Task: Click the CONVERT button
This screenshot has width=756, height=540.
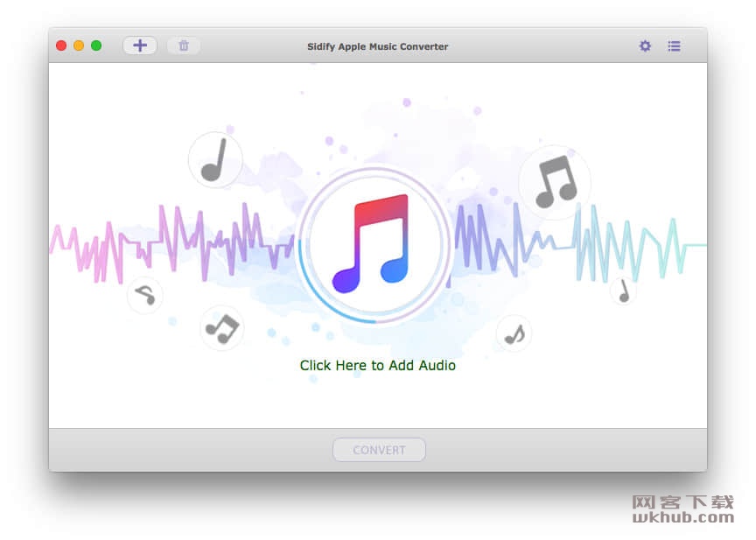Action: pyautogui.click(x=379, y=450)
